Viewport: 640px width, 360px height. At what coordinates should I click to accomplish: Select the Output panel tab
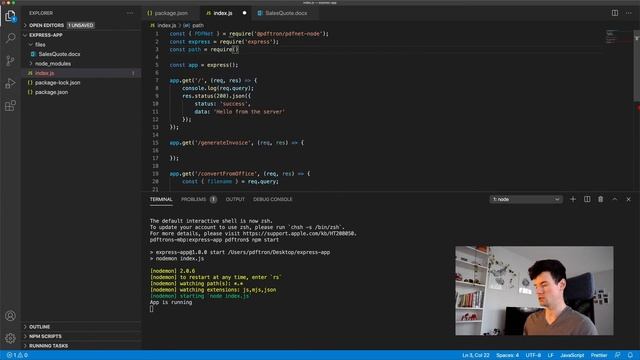tap(235, 199)
